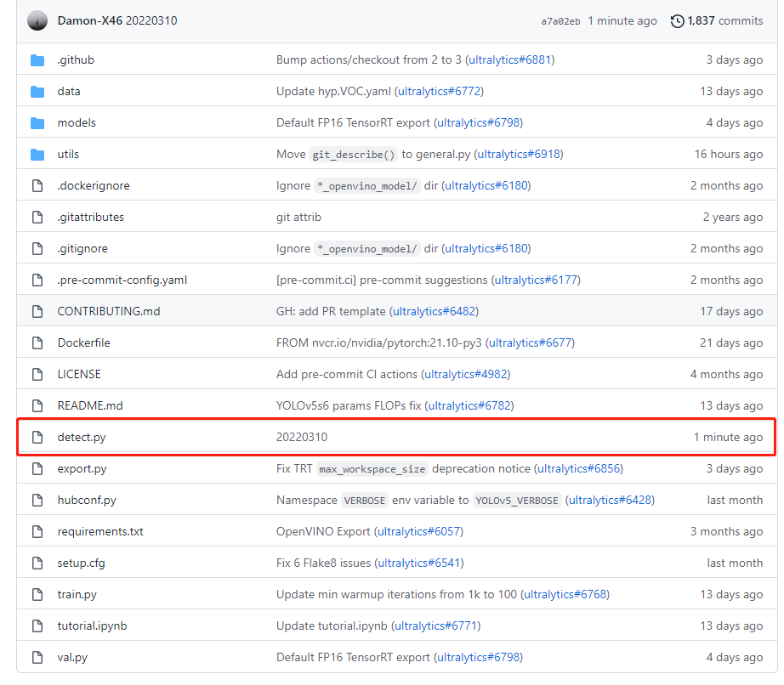Screen dimensions: 784x685
Task: Open the hubconf.py file
Action: click(x=87, y=501)
